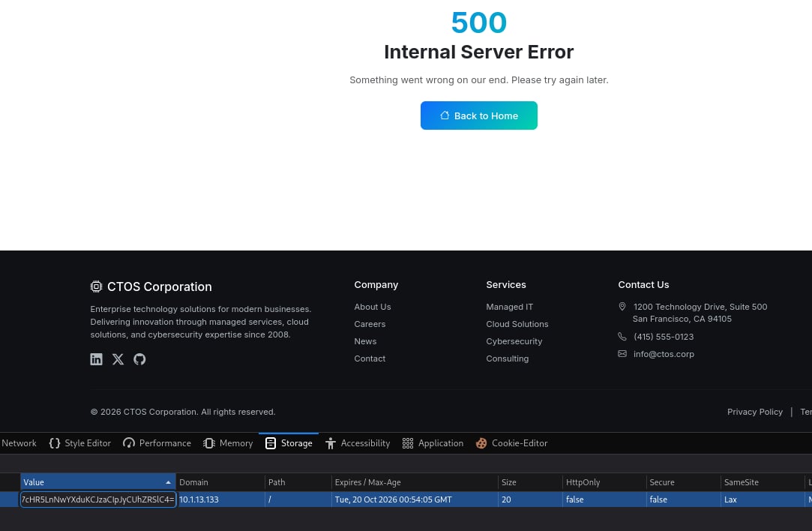The width and height of the screenshot is (812, 531).
Task: Sort by the Secure column header
Action: 684,482
